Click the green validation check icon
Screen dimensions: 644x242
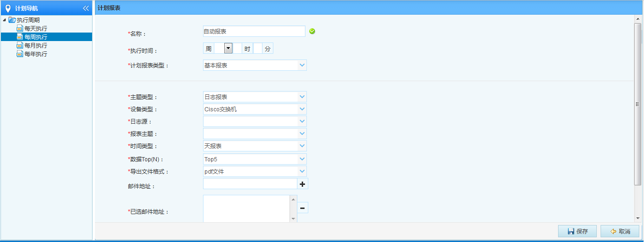coord(312,31)
